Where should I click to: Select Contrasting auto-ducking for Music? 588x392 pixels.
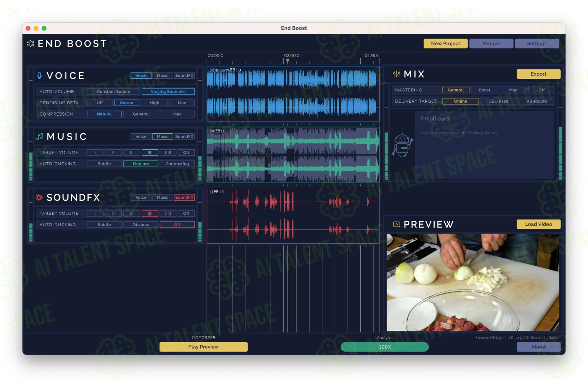point(177,164)
